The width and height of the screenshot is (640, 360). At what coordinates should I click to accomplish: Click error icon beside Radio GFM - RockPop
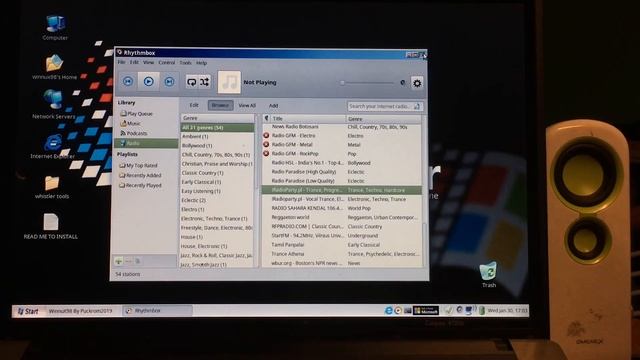(x=266, y=153)
